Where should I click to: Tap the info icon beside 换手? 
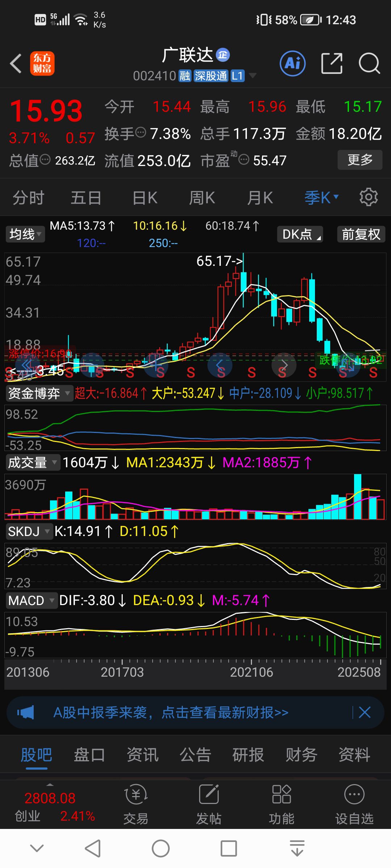click(140, 133)
